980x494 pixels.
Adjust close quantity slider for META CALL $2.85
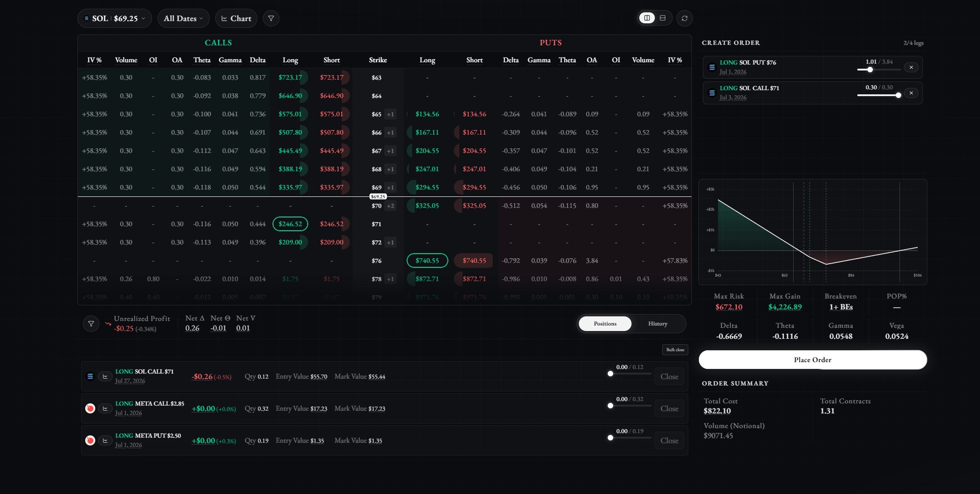[x=630, y=406]
